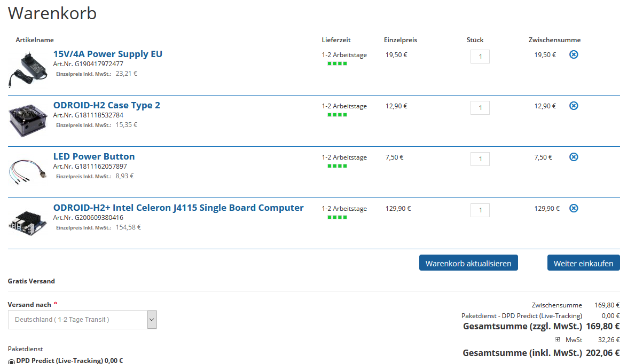
Task: Edit quantity field for ODROID-H2+ board
Action: [x=480, y=210]
